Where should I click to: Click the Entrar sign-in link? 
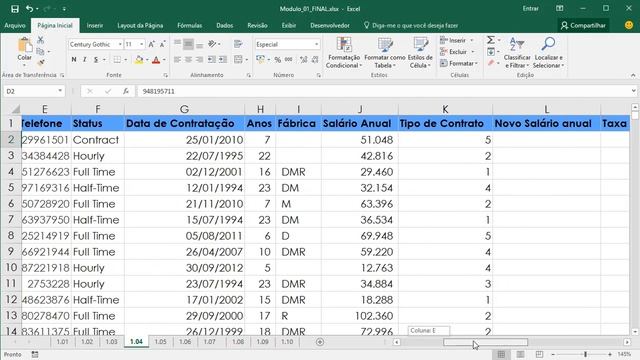click(x=531, y=9)
